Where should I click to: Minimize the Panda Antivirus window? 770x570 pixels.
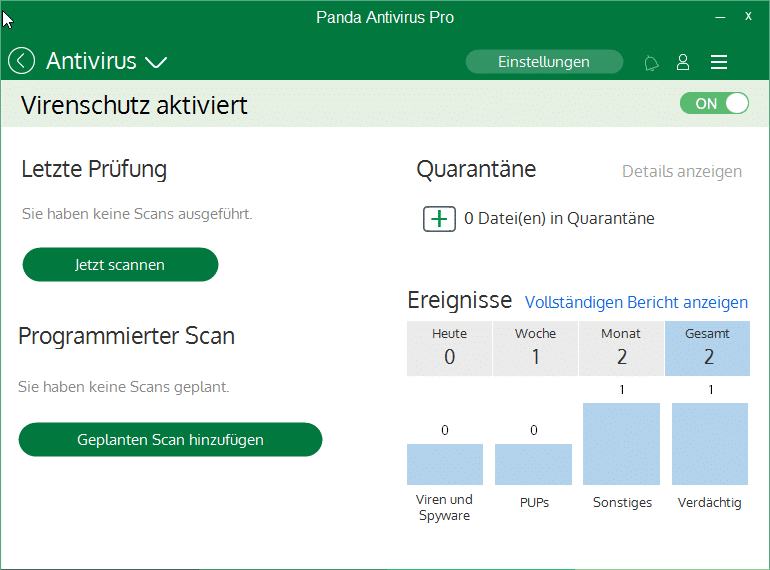click(x=718, y=17)
